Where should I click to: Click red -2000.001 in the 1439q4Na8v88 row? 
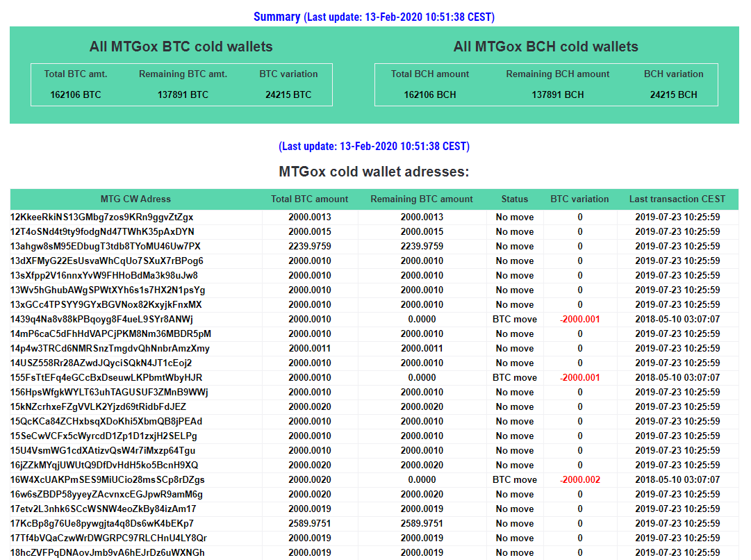pos(579,319)
